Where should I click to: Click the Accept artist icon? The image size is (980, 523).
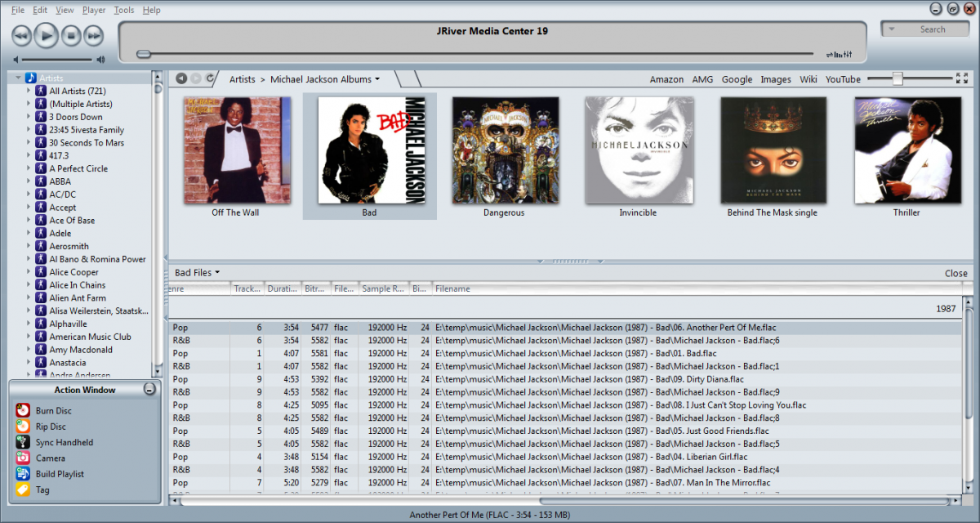pos(41,208)
